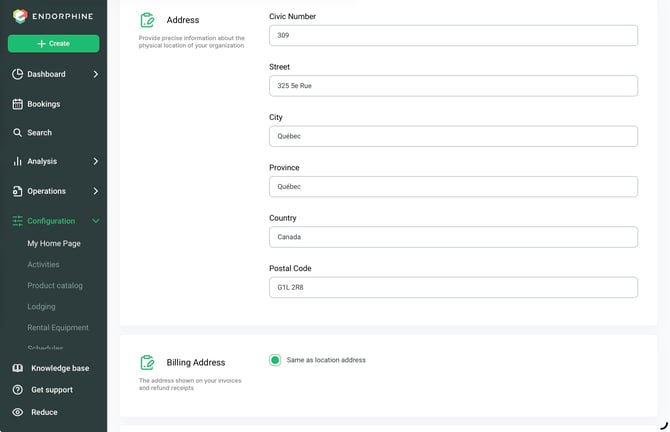This screenshot has width=670, height=432.
Task: Click the Search magnifier icon
Action: 17,132
